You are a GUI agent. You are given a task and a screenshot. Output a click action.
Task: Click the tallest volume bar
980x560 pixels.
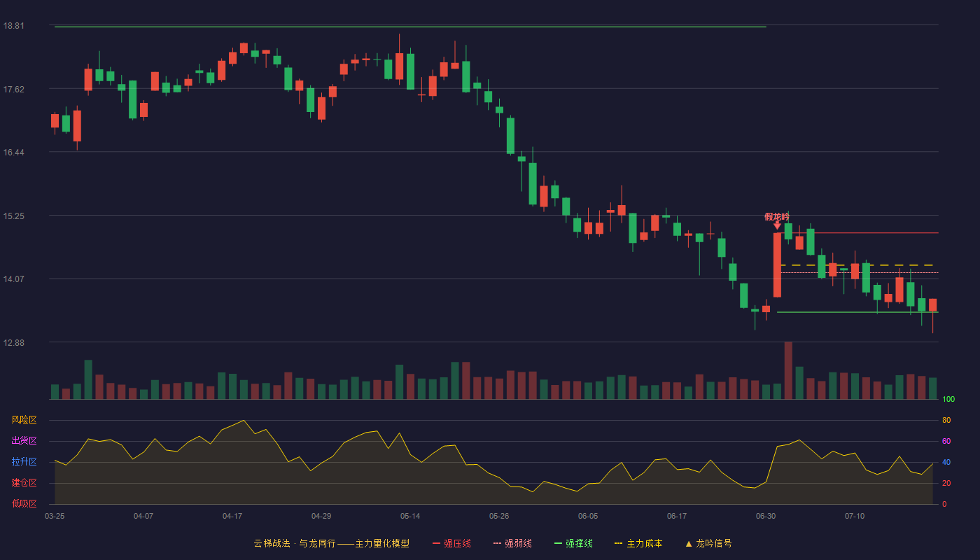(x=788, y=370)
